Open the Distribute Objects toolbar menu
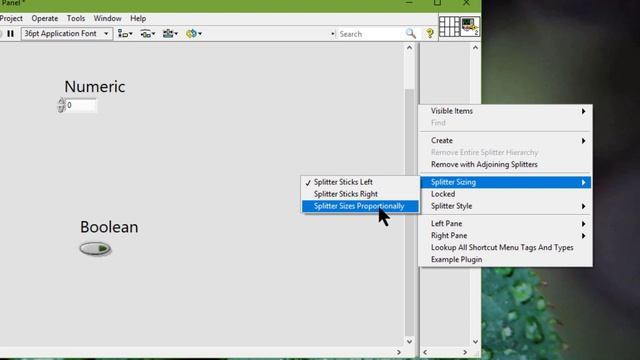The height and width of the screenshot is (360, 640). (x=147, y=33)
